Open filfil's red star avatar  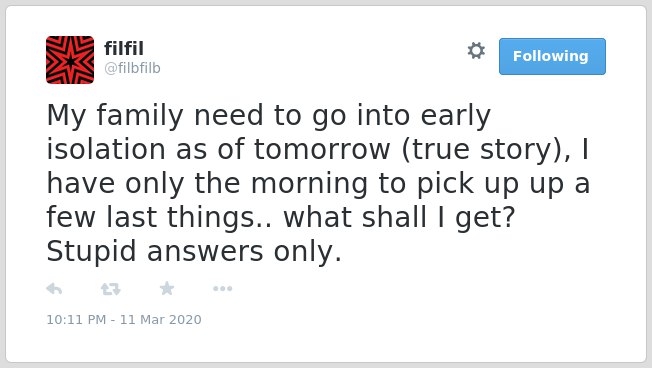point(70,60)
